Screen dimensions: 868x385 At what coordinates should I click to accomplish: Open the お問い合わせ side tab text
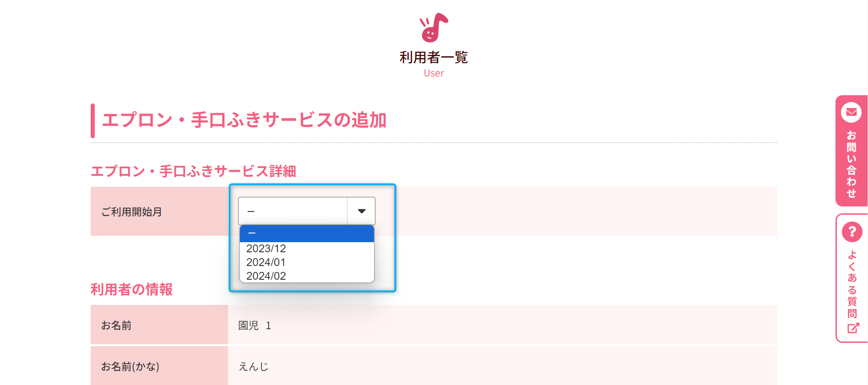coord(851,164)
